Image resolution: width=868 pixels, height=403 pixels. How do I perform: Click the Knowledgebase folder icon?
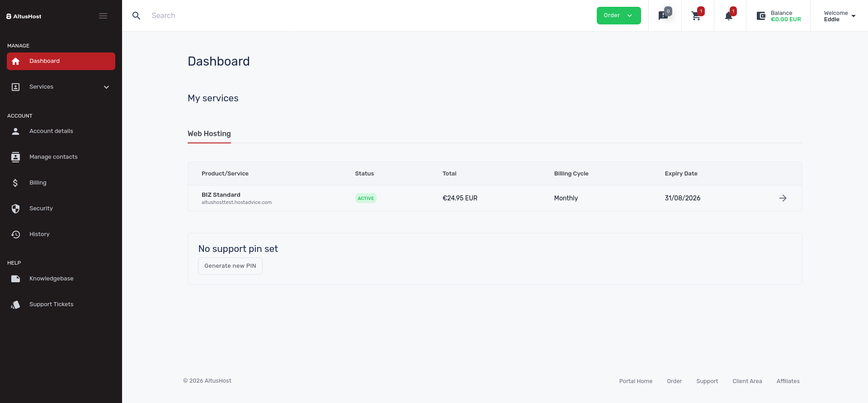(16, 279)
